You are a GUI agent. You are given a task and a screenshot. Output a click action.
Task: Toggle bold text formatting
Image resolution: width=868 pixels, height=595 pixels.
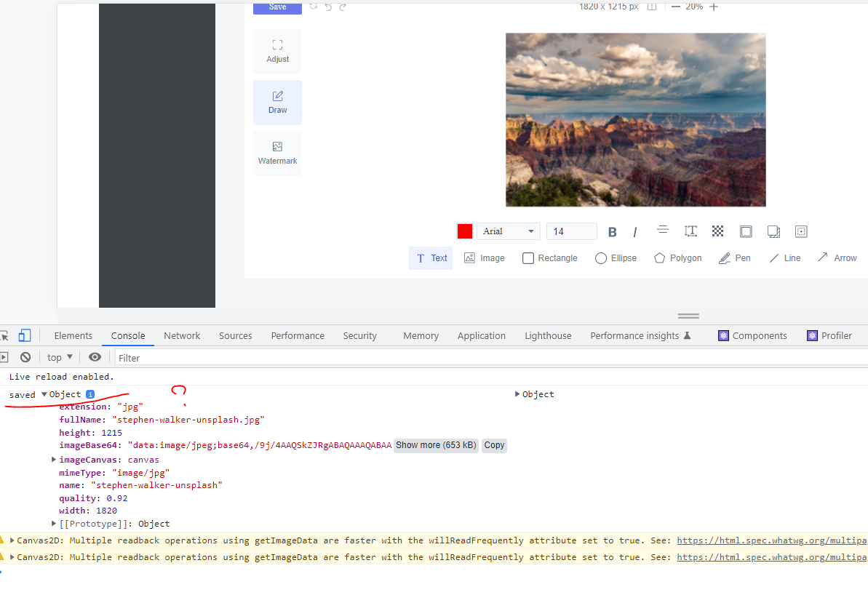coord(612,231)
